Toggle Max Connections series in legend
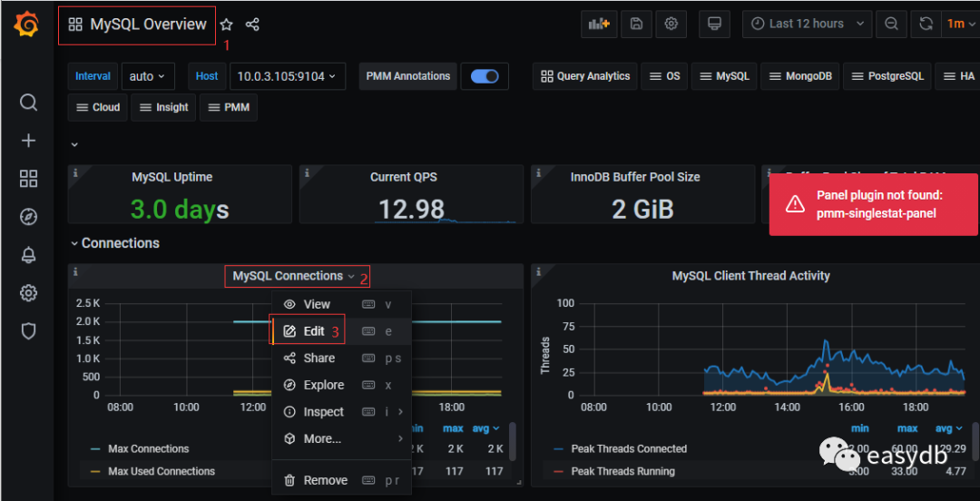This screenshot has width=980, height=501. (148, 448)
